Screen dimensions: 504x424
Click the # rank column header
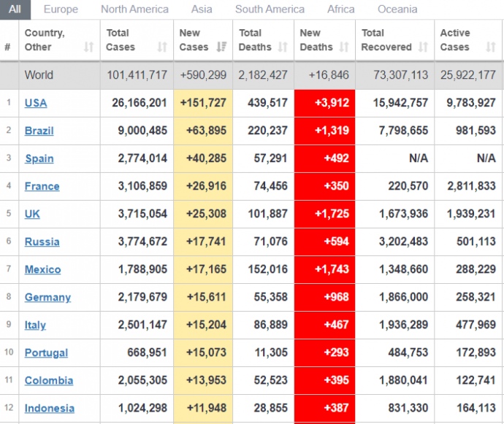[8, 47]
